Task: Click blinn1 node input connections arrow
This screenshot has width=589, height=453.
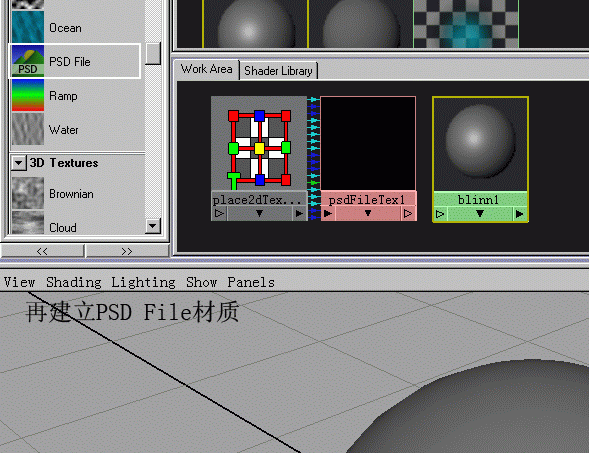Action: point(440,214)
